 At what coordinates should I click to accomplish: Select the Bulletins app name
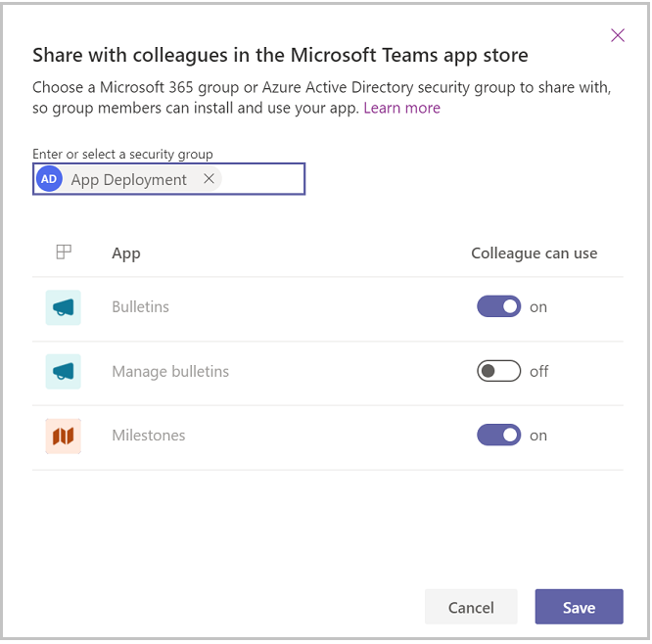tap(141, 306)
